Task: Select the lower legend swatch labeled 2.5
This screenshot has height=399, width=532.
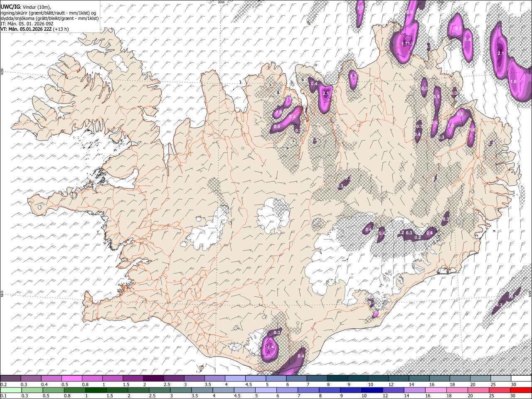Action: click(x=159, y=390)
